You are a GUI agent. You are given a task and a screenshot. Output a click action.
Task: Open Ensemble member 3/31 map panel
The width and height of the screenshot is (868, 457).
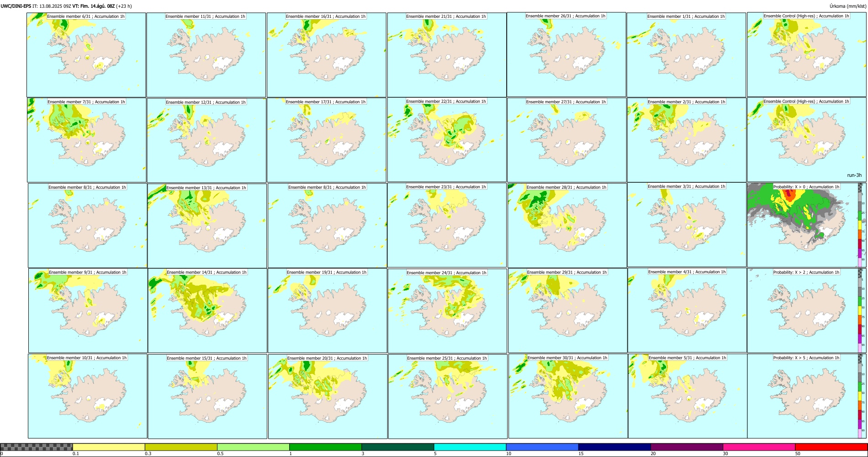[687, 225]
